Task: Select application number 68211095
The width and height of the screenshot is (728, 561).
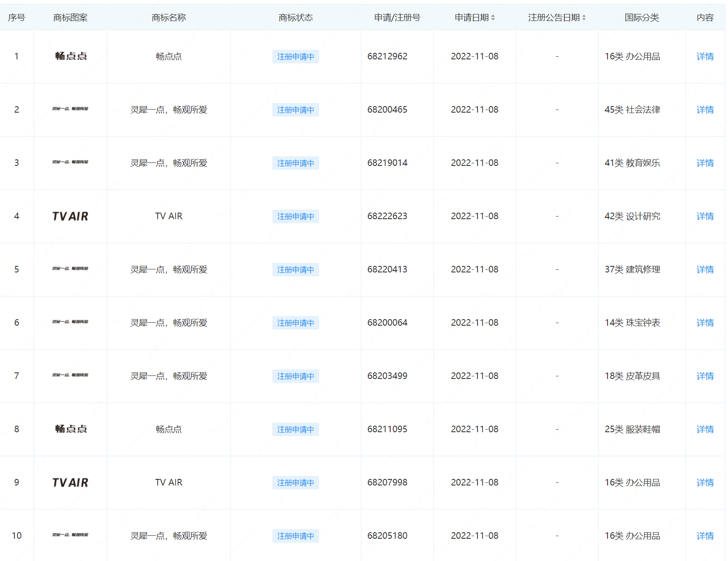Action: tap(387, 429)
